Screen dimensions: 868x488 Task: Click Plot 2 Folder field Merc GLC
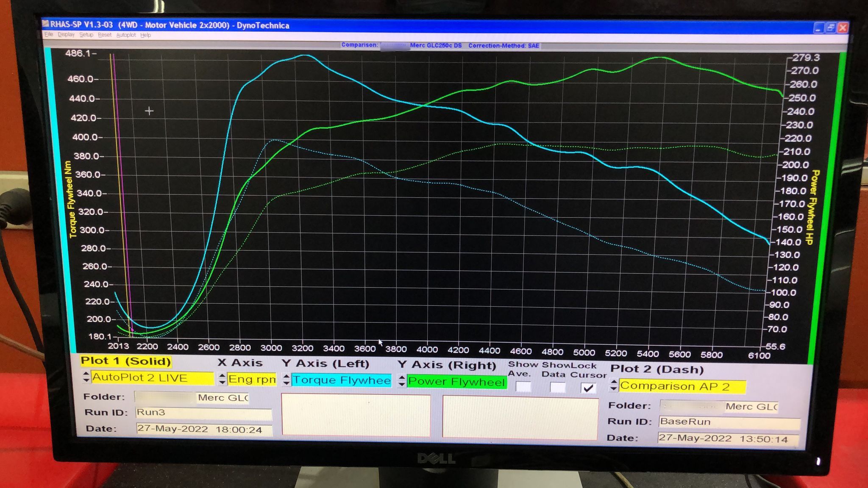(x=719, y=406)
